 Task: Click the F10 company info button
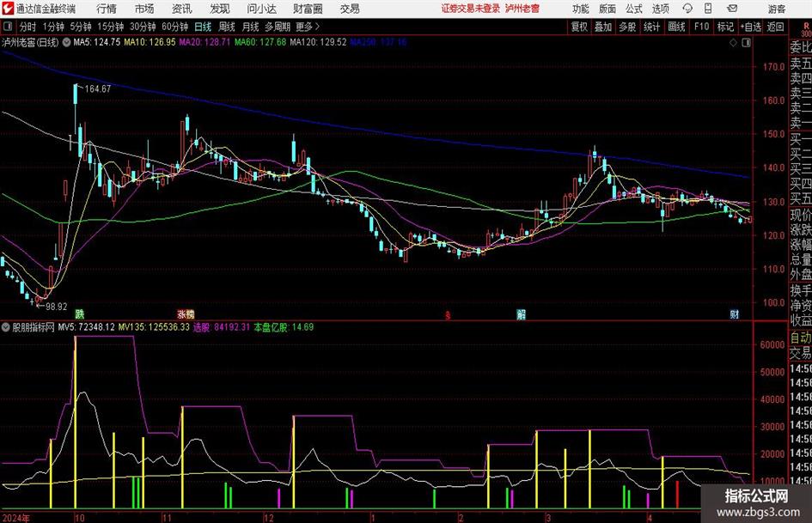pyautogui.click(x=701, y=27)
